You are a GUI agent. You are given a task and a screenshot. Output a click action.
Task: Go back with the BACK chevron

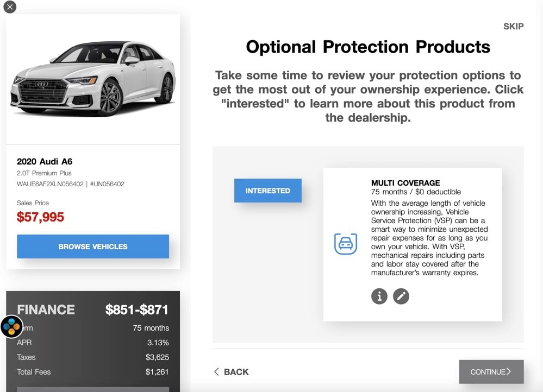click(x=231, y=372)
